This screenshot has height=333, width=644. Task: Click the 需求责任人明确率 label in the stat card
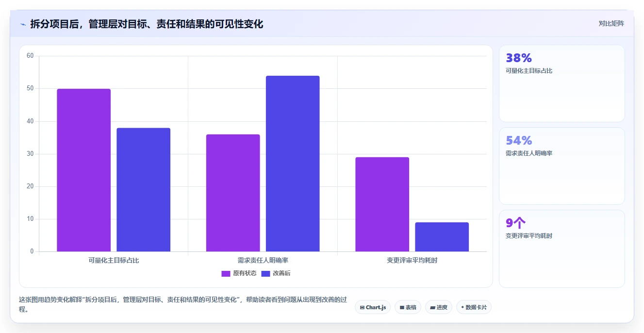point(529,153)
